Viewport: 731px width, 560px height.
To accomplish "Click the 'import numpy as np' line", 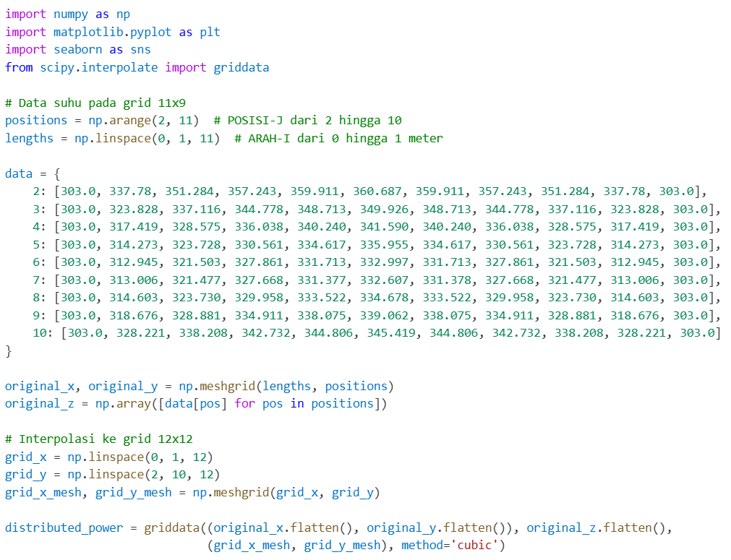I will tap(67, 14).
